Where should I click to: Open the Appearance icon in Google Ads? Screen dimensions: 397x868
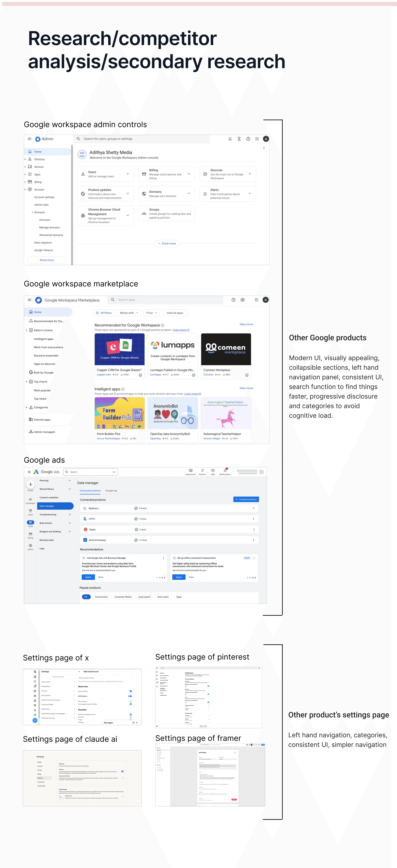pos(191,470)
